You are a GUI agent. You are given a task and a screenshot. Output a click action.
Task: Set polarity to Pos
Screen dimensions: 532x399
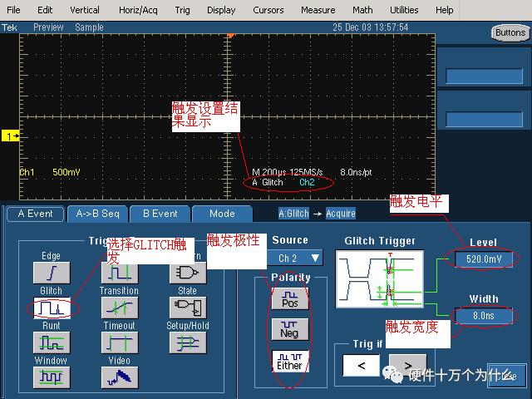[290, 299]
